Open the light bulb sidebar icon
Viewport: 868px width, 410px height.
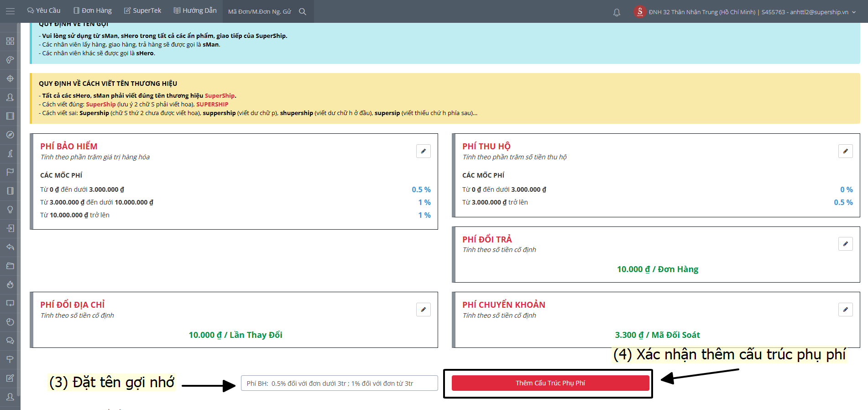10,210
